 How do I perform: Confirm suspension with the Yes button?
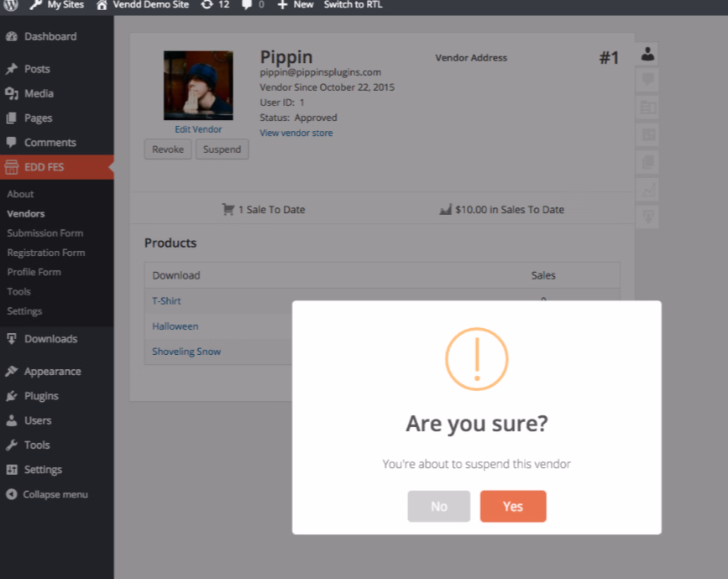tap(512, 506)
